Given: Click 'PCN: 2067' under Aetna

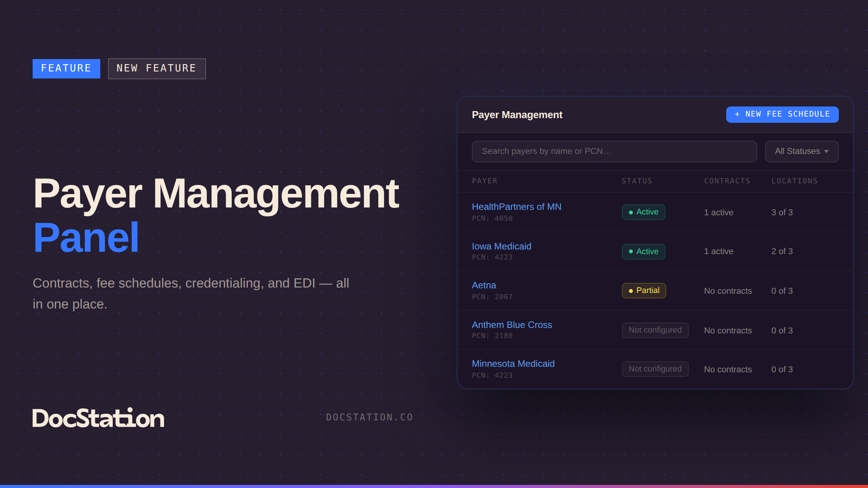Looking at the screenshot, I should 492,297.
